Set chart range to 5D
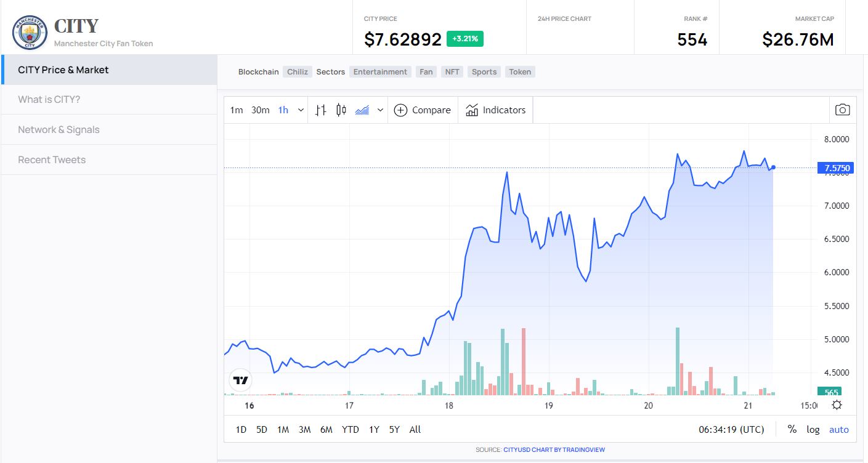The image size is (868, 463). 262,430
